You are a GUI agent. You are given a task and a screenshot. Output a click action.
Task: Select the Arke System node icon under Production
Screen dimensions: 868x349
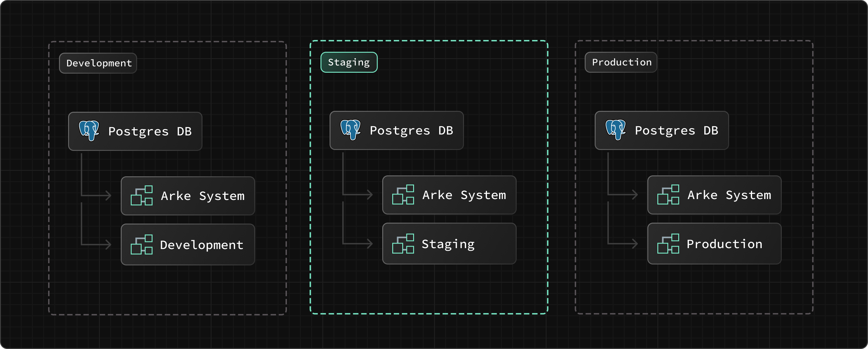pyautogui.click(x=668, y=195)
